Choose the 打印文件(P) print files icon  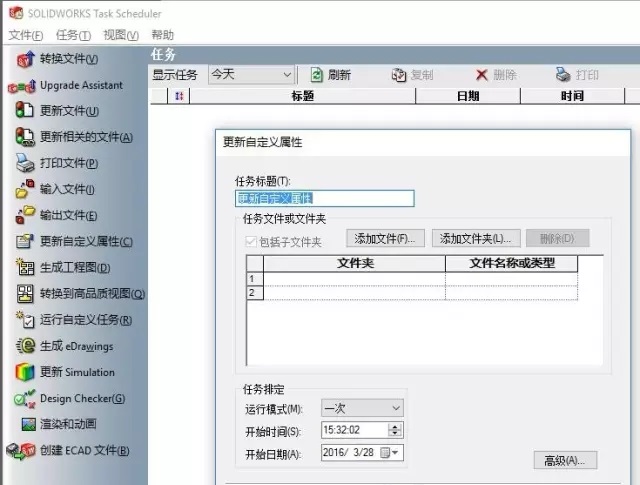tap(25, 163)
